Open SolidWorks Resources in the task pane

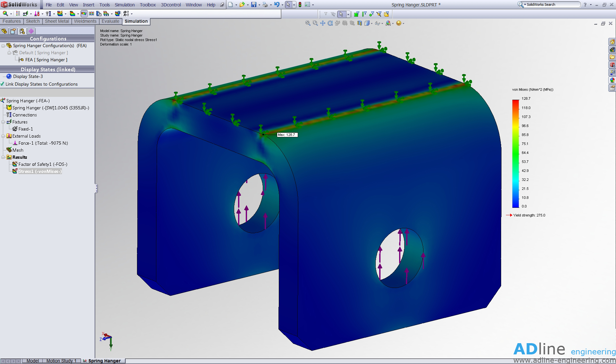click(612, 42)
